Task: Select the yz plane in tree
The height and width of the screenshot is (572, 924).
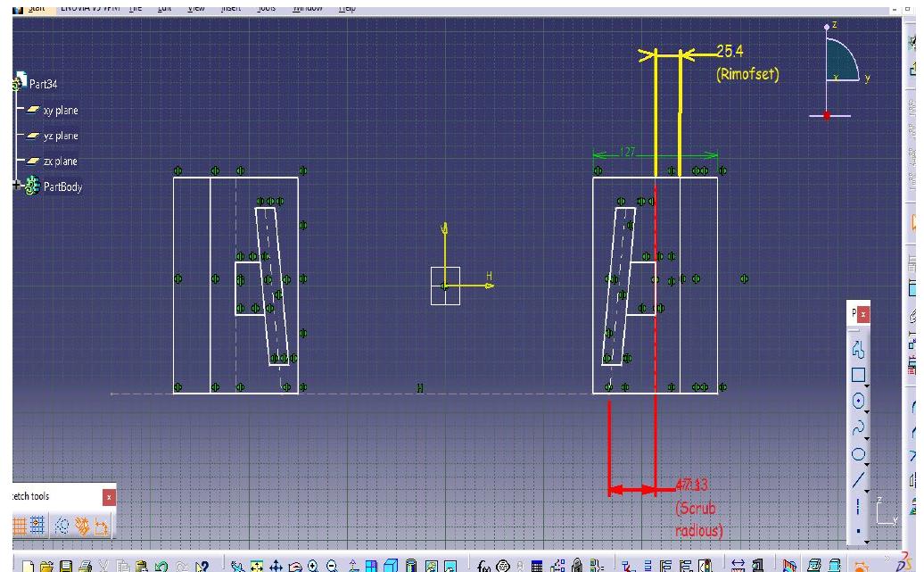Action: (x=60, y=136)
